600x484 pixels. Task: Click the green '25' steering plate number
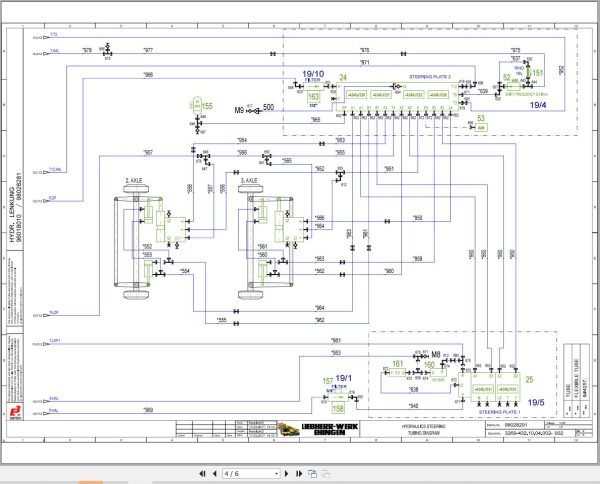(x=529, y=380)
